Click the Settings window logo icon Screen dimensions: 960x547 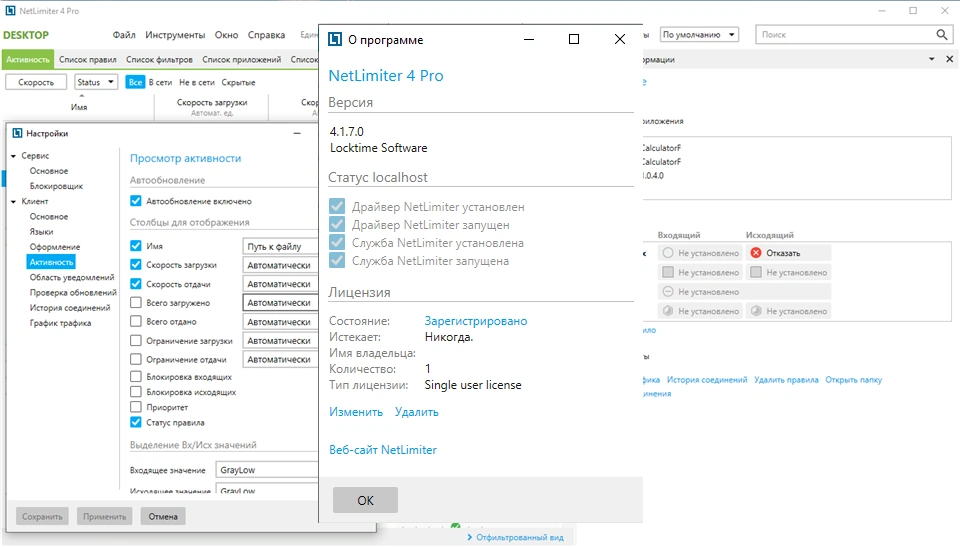pyautogui.click(x=17, y=133)
